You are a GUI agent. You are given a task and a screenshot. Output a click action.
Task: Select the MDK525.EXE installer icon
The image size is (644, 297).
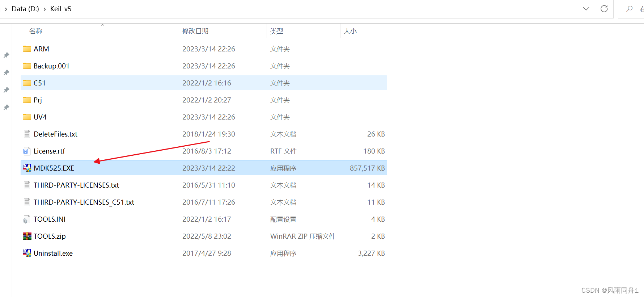[x=27, y=168]
